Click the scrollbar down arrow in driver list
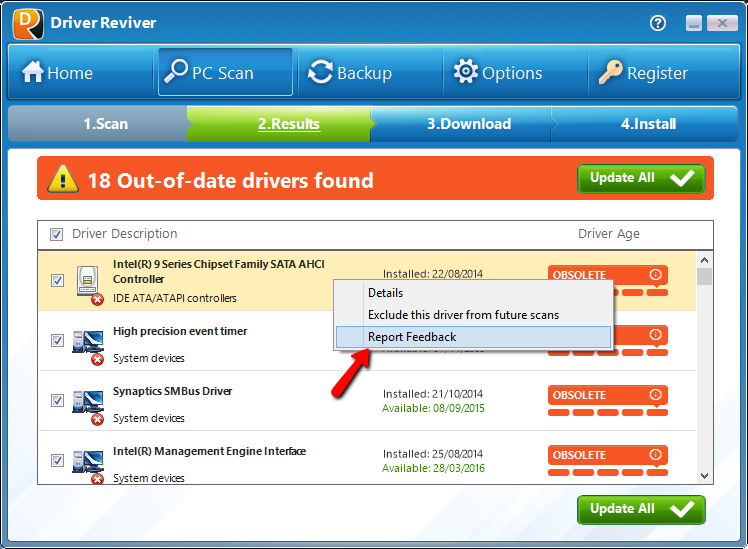The width and height of the screenshot is (748, 549). click(x=704, y=476)
